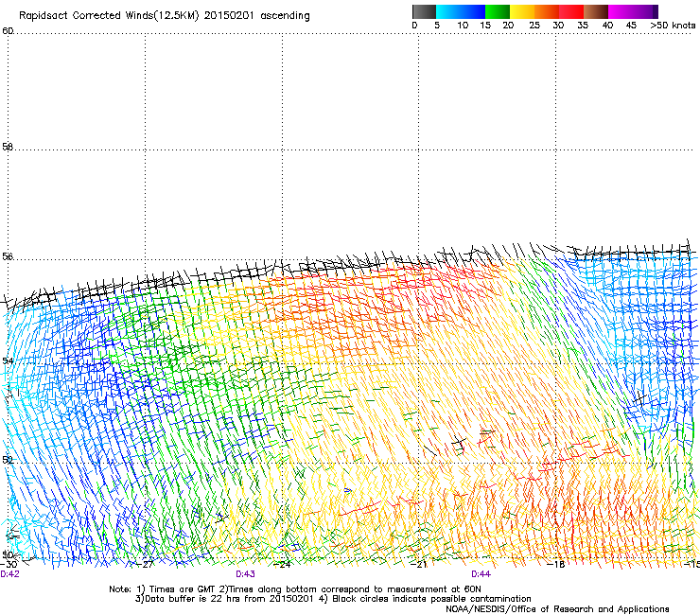Image resolution: width=700 pixels, height=615 pixels.
Task: Click the gray 0-5 knots legend segment
Action: 424,11
